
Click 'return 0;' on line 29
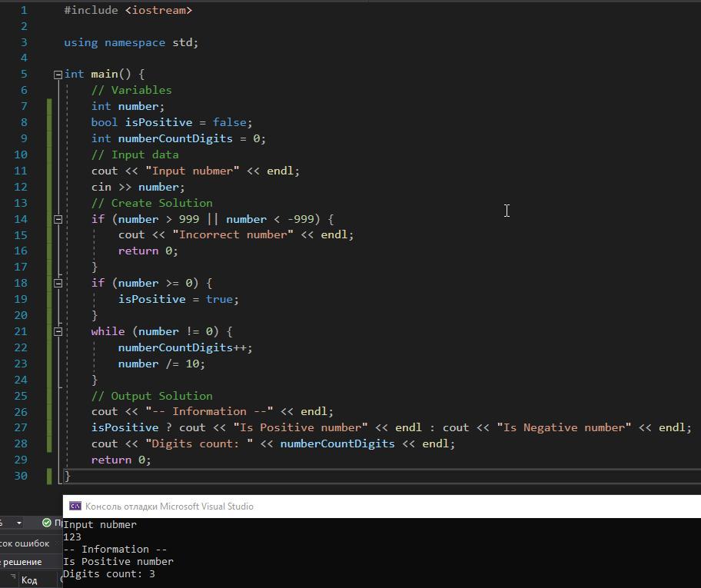point(121,460)
